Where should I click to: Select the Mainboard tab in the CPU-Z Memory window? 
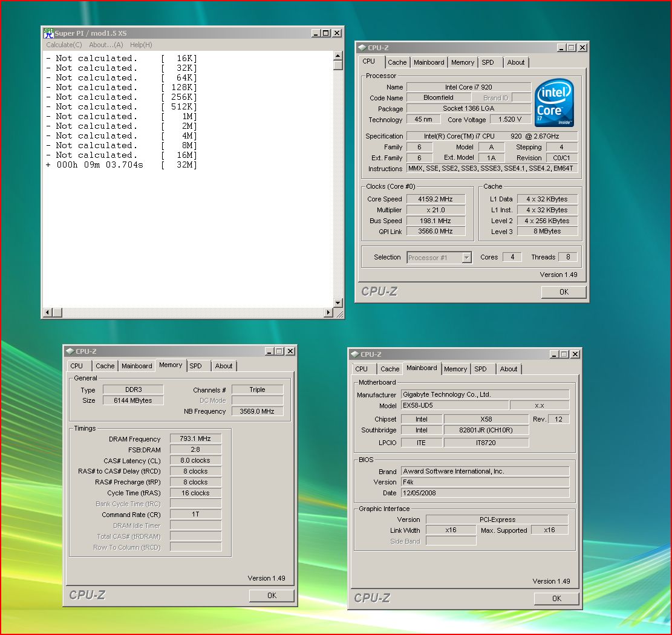pyautogui.click(x=137, y=366)
